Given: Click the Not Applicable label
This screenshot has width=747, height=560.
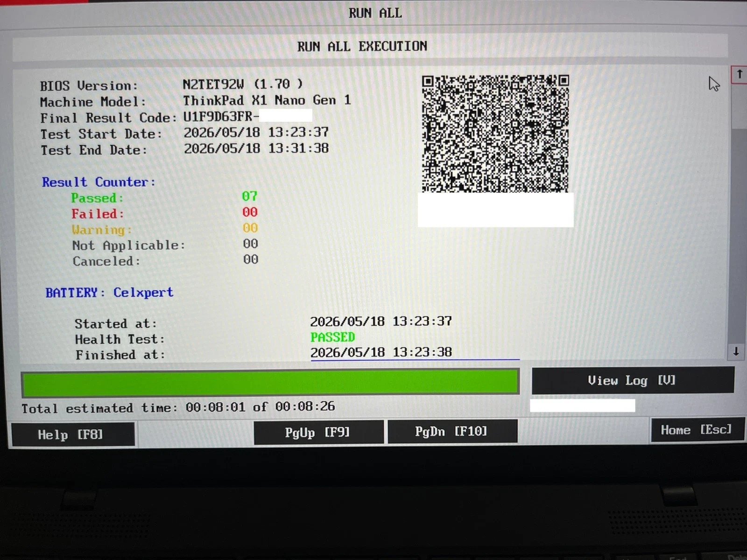Looking at the screenshot, I should coord(129,245).
